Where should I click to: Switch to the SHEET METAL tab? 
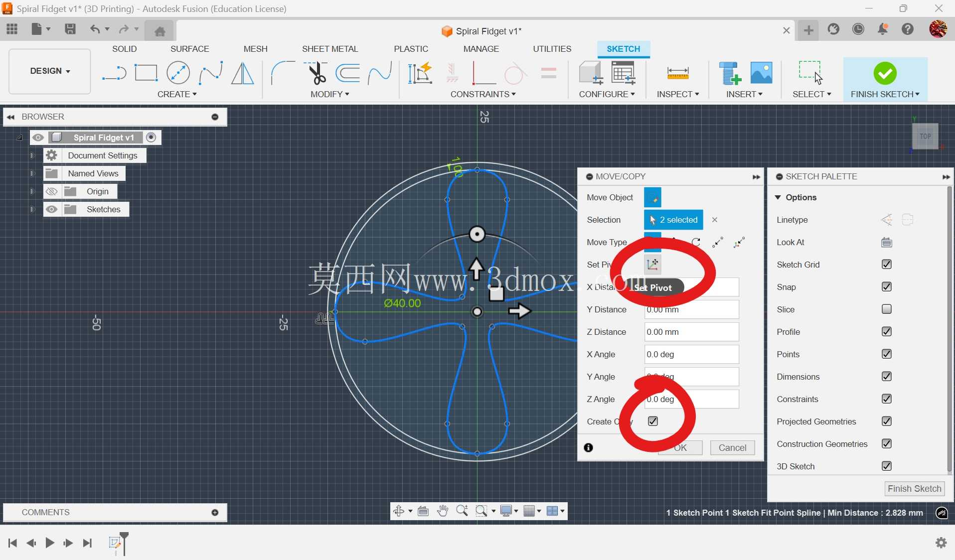(330, 49)
